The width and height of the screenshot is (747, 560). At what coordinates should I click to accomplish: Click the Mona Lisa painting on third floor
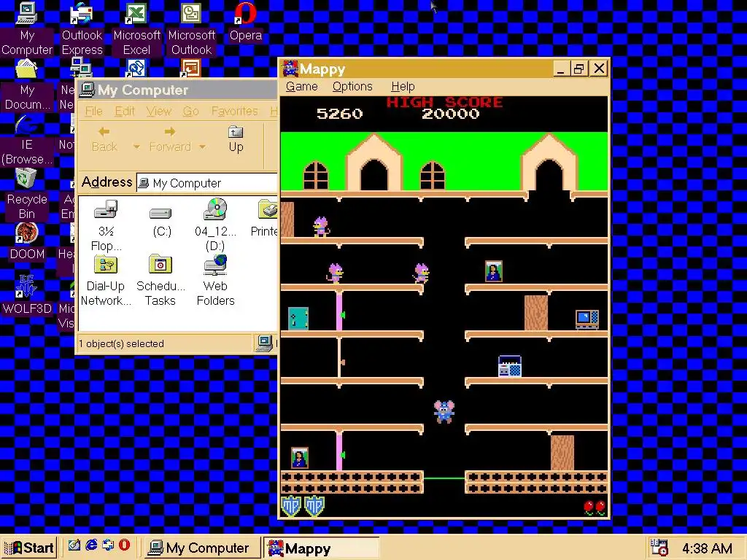click(494, 271)
